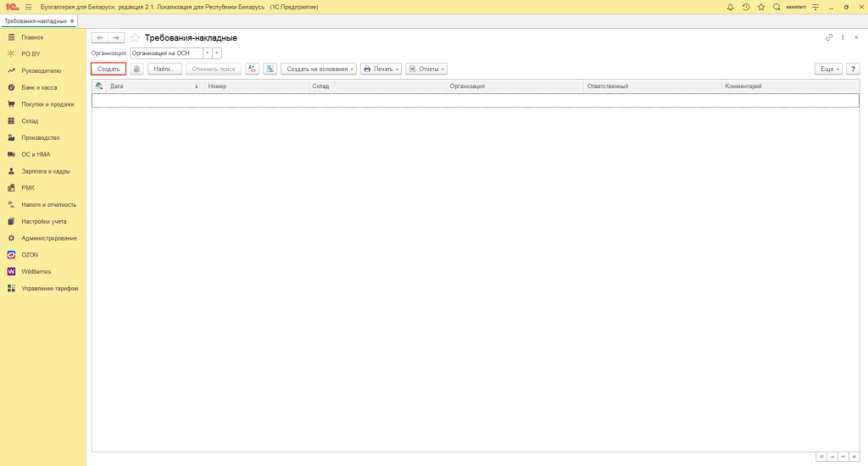Jump to list start arrow
The width and height of the screenshot is (868, 466).
821,458
